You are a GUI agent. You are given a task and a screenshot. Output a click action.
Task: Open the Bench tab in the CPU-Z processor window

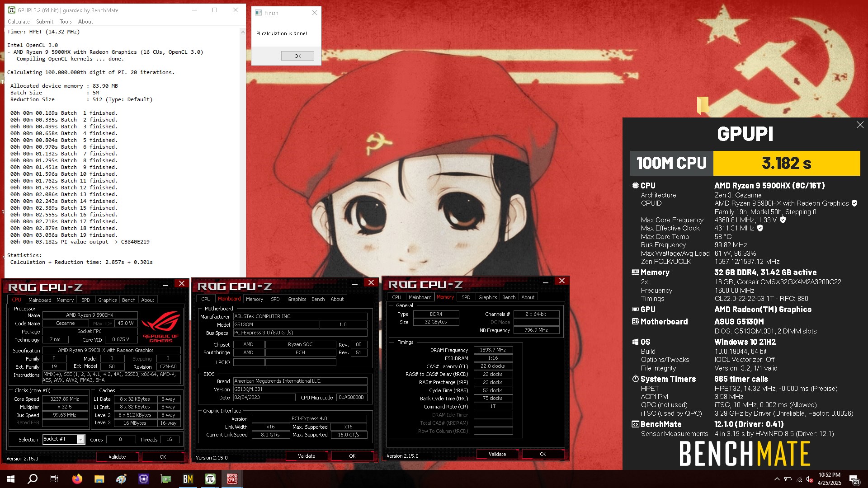coord(129,300)
